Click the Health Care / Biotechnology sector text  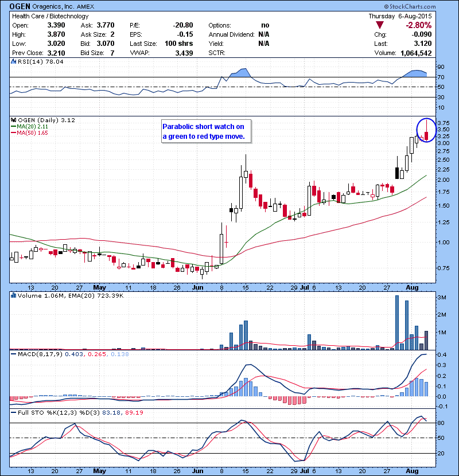(x=50, y=16)
